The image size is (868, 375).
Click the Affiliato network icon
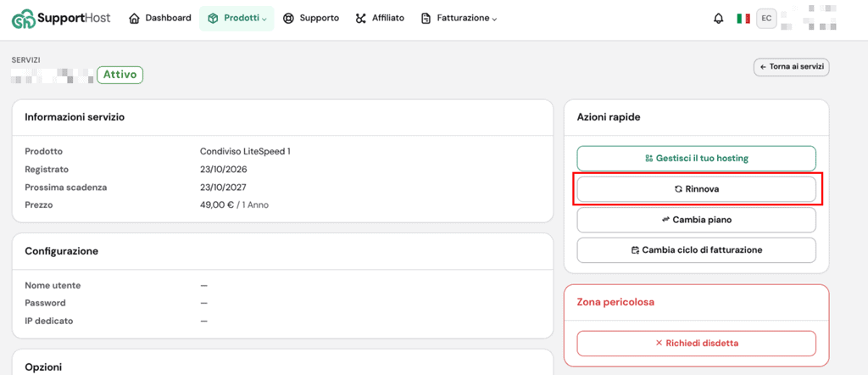click(361, 19)
